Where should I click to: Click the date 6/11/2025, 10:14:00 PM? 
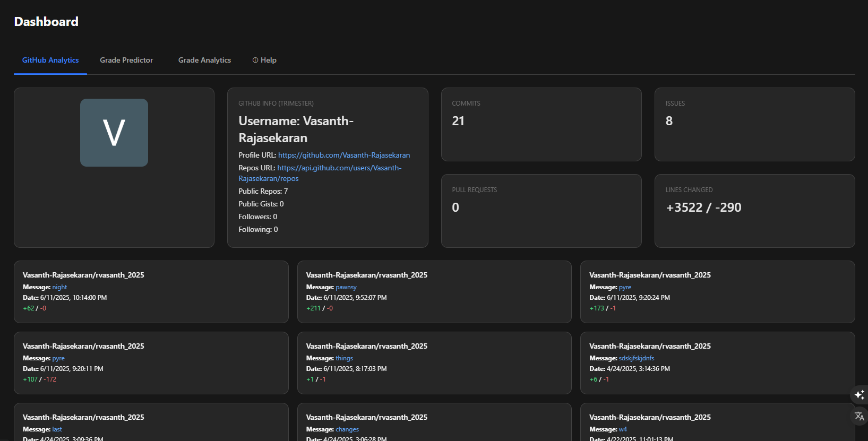tap(74, 298)
